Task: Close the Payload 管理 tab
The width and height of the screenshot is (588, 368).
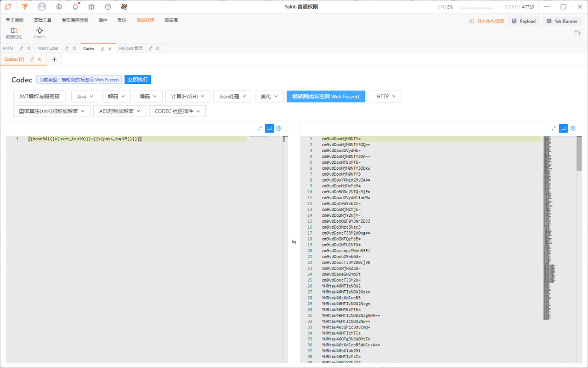Action: click(x=158, y=48)
